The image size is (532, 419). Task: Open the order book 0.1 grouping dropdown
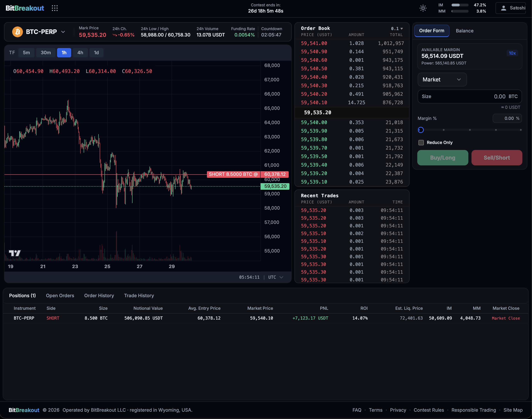tap(397, 28)
